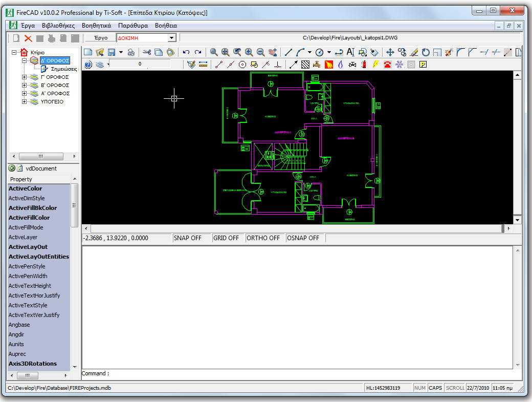
Task: Click the red fire telephone icon
Action: click(387, 64)
